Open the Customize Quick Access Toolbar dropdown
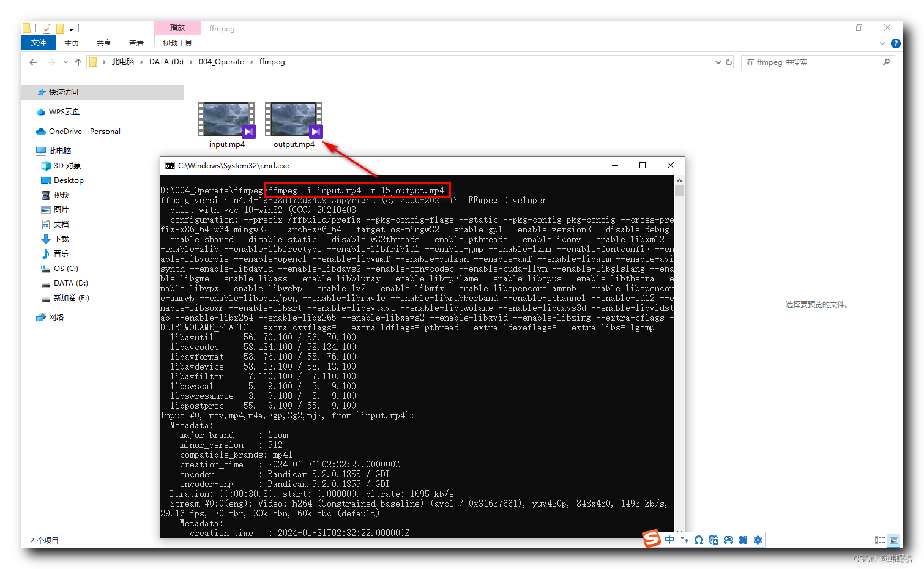Screen dimensions: 924x569 point(71,29)
